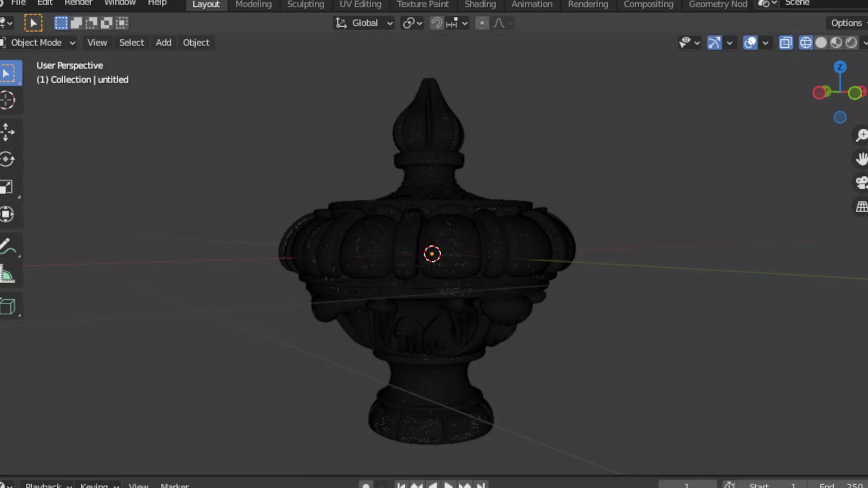Switch to the Modeling workspace tab

click(x=254, y=5)
